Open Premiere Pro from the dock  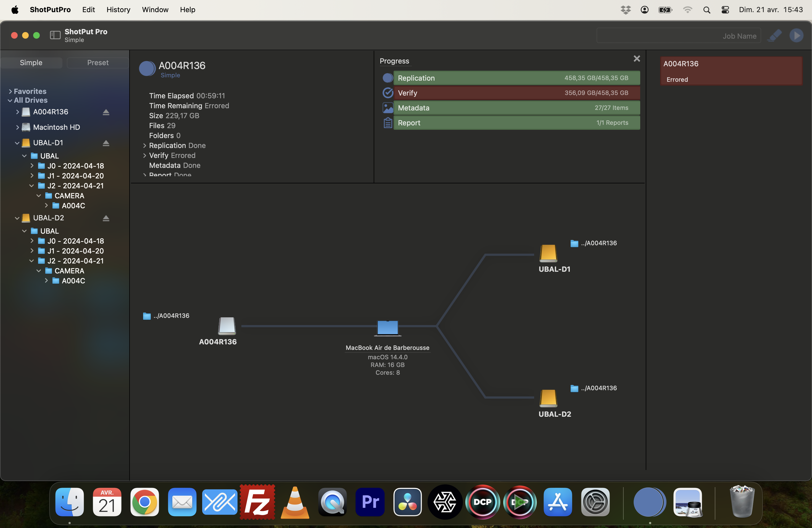(370, 502)
